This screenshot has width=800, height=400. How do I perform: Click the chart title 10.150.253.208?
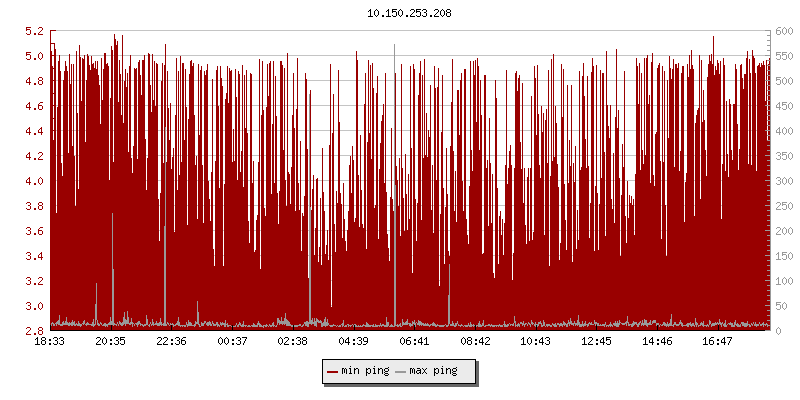pyautogui.click(x=400, y=13)
